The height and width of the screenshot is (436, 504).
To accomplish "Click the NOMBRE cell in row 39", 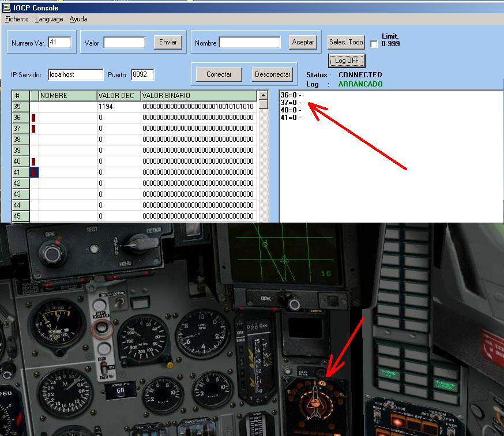I will coord(68,151).
